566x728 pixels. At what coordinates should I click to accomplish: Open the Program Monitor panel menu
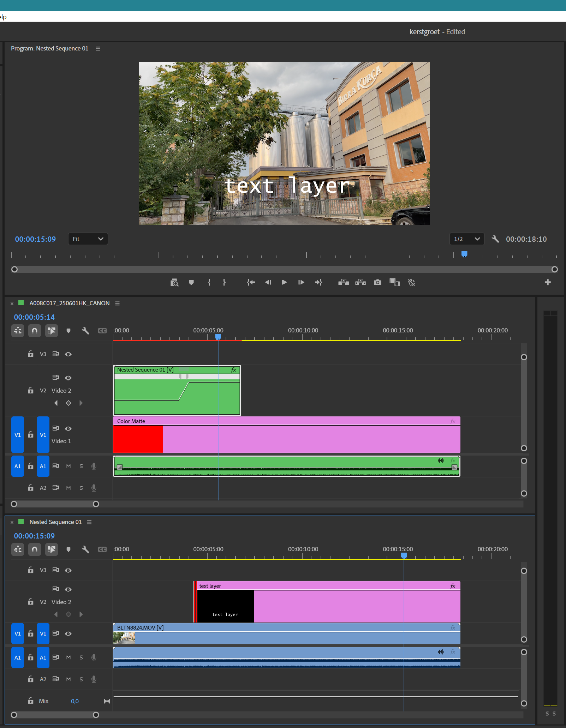click(x=98, y=48)
